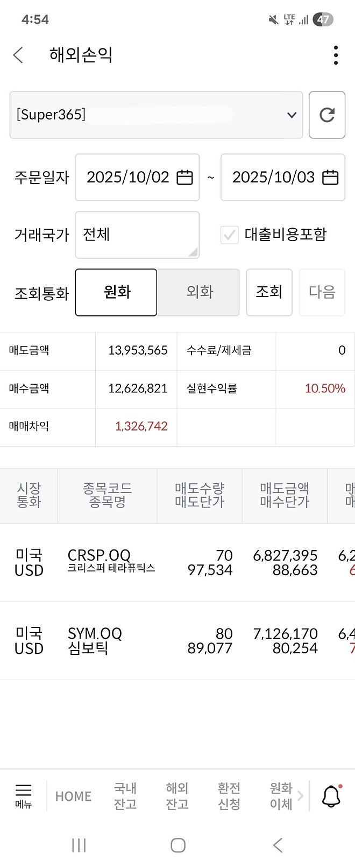
Task: Load more results with 다음
Action: (x=322, y=292)
